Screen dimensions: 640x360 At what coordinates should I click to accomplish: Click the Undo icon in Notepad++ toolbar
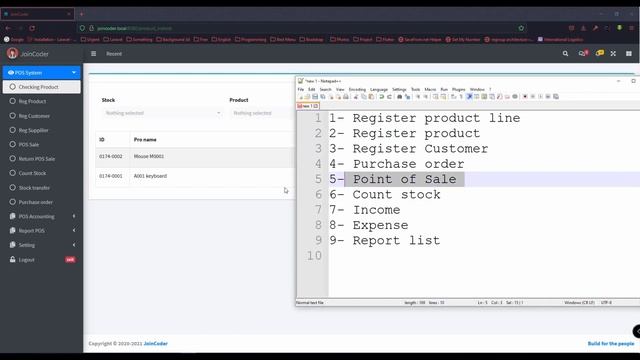point(382,97)
